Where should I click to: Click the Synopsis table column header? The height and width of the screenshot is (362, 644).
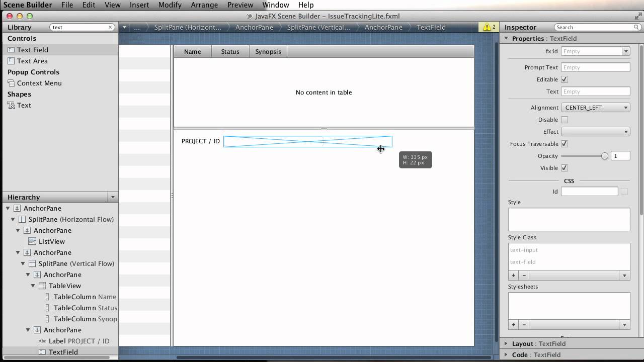click(x=268, y=51)
